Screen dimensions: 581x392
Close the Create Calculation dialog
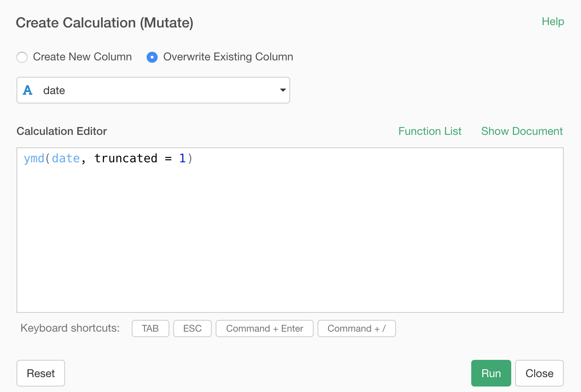539,373
